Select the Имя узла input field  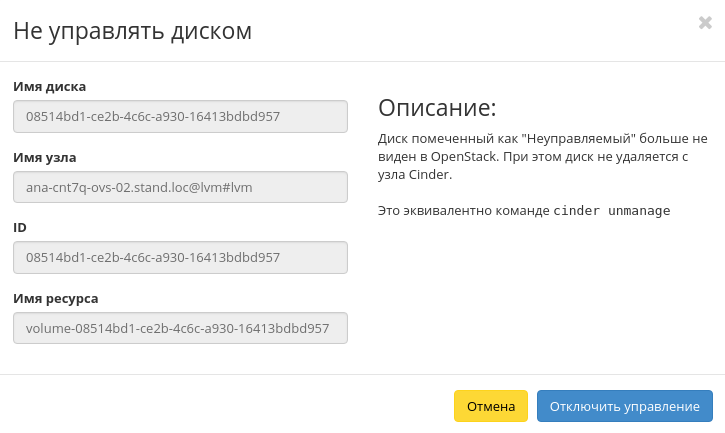pos(180,187)
